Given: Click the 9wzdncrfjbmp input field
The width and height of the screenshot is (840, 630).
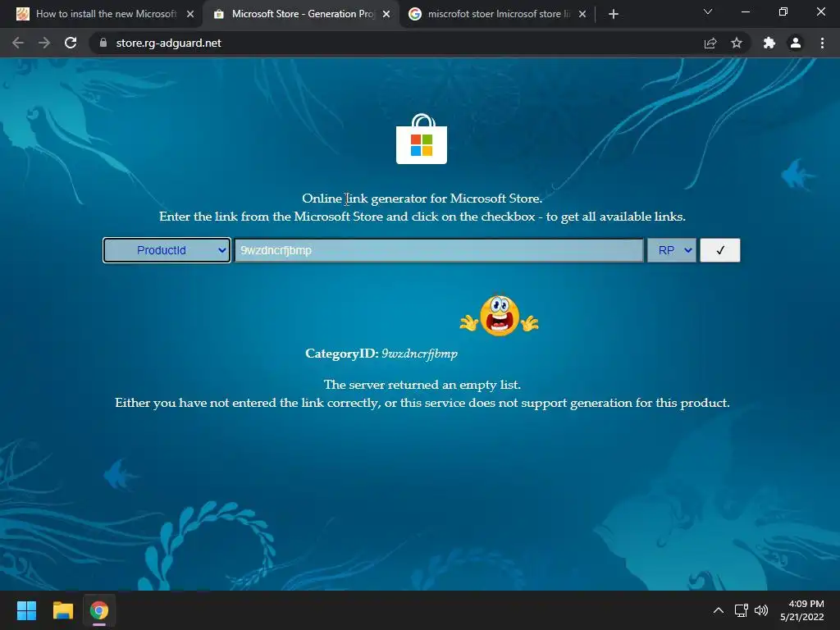Looking at the screenshot, I should tap(439, 250).
